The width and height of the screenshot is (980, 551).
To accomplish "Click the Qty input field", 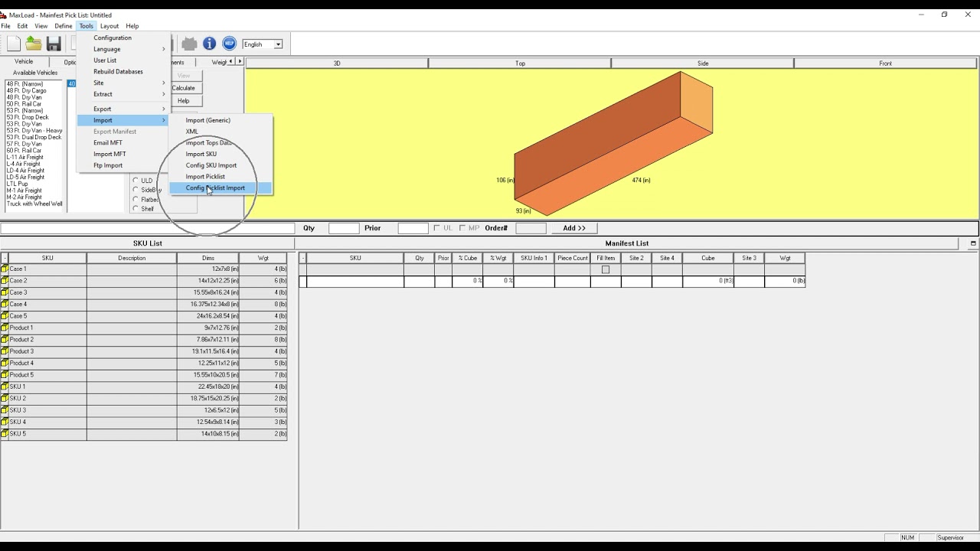I will point(344,228).
